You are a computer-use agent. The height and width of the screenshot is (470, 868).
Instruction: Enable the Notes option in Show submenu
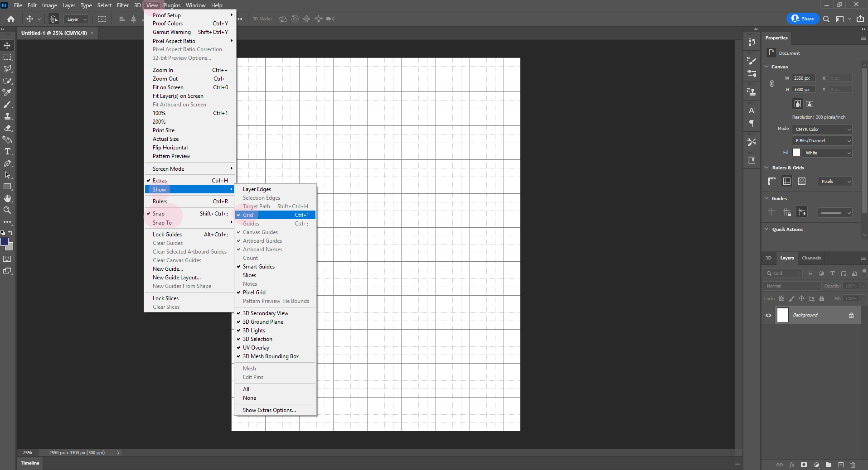coord(250,283)
